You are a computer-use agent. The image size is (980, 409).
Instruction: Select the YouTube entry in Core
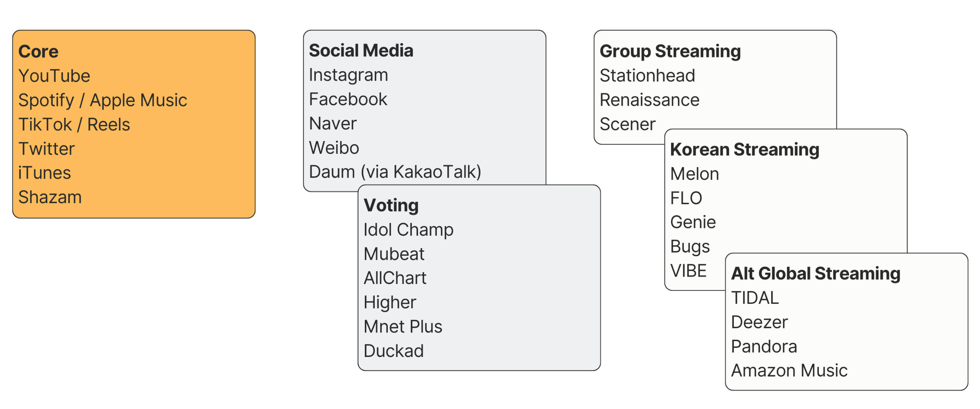[54, 76]
